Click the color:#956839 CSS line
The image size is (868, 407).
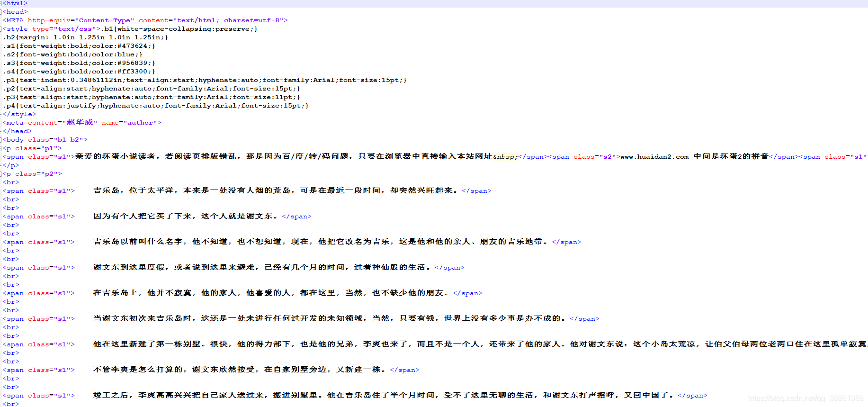pyautogui.click(x=79, y=63)
